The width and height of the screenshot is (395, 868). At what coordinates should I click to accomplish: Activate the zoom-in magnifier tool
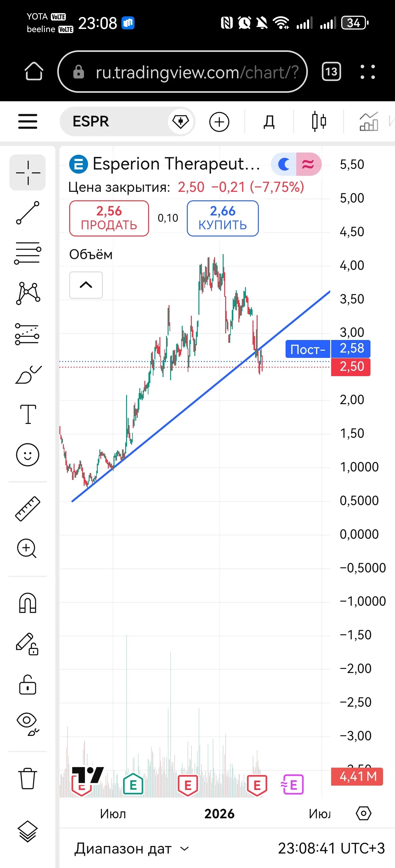click(x=27, y=548)
